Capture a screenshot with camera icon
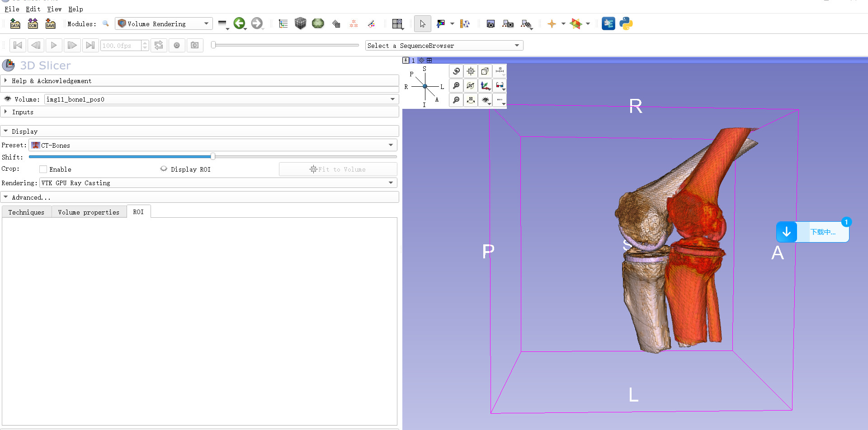 coord(491,23)
